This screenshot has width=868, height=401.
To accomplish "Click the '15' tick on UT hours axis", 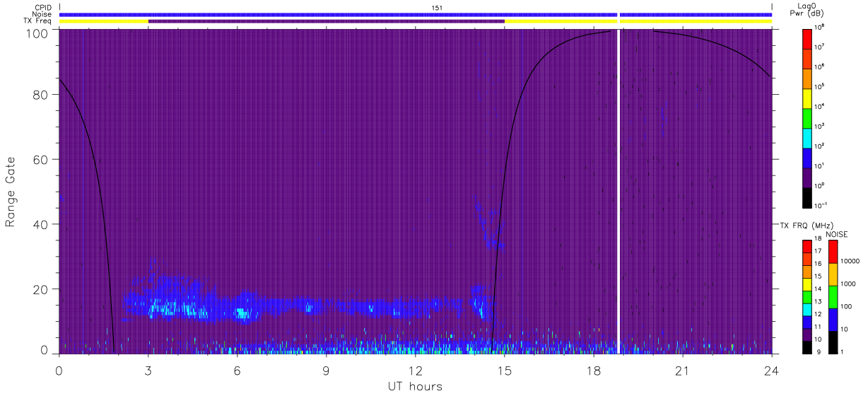I will coord(505,370).
